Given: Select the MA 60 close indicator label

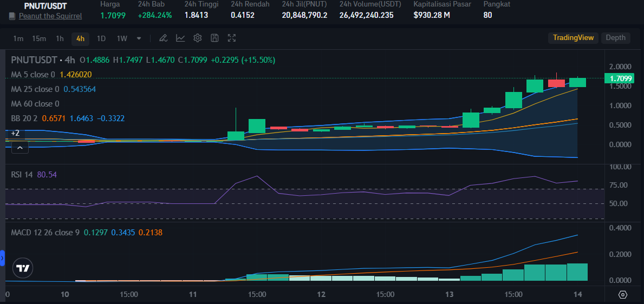Looking at the screenshot, I should 35,104.
